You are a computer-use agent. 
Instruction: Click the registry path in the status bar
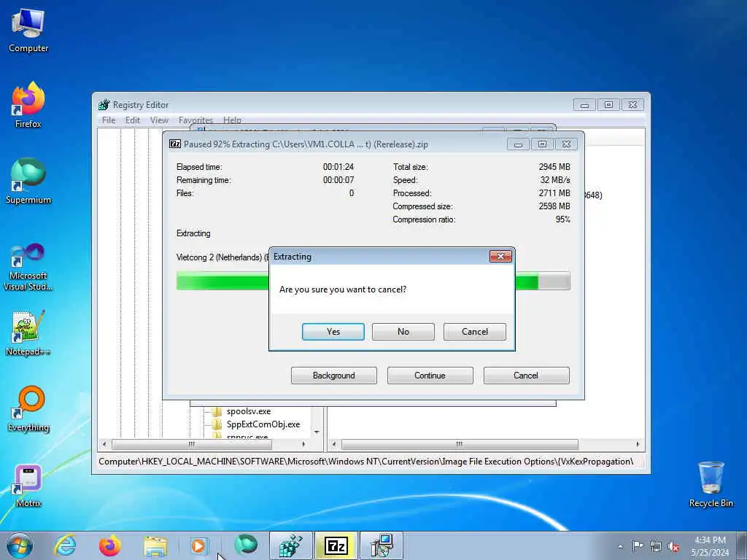click(x=366, y=462)
